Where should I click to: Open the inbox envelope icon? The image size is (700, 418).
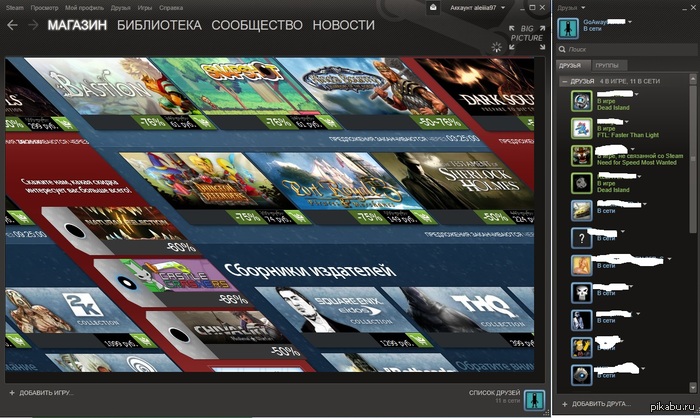pos(433,8)
